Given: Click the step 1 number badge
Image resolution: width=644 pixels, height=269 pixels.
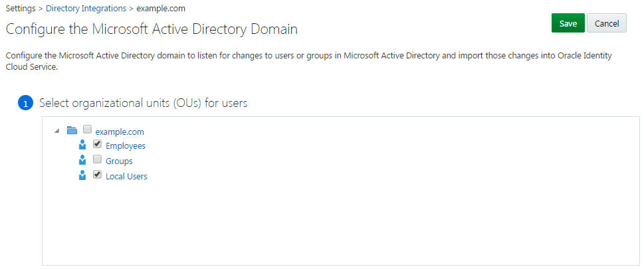Looking at the screenshot, I should point(25,104).
